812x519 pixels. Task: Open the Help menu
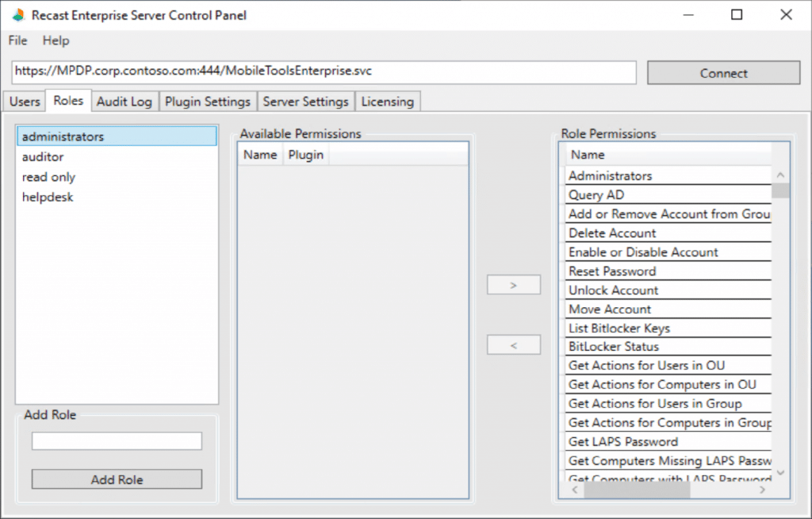point(56,40)
